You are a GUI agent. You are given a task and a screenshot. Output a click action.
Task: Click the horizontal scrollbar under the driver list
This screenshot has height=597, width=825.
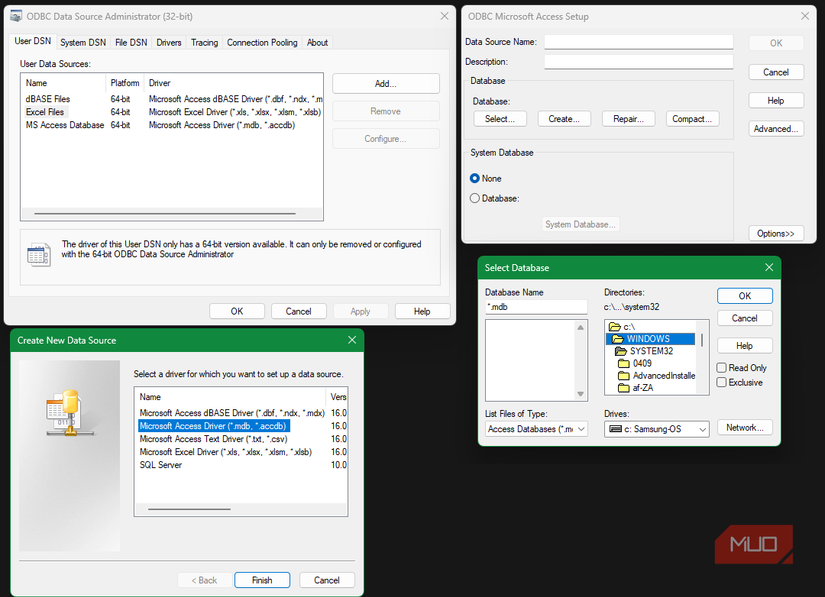point(190,509)
